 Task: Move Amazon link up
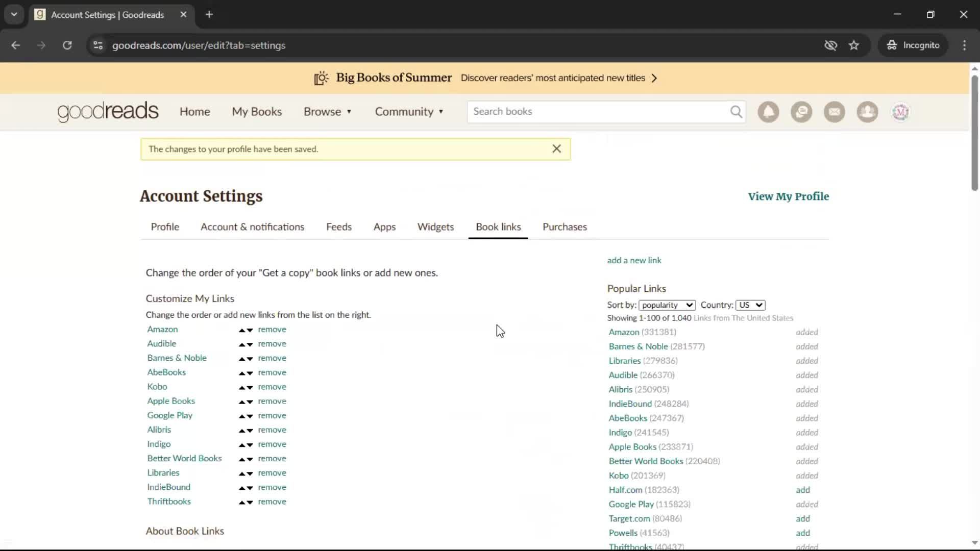(242, 330)
